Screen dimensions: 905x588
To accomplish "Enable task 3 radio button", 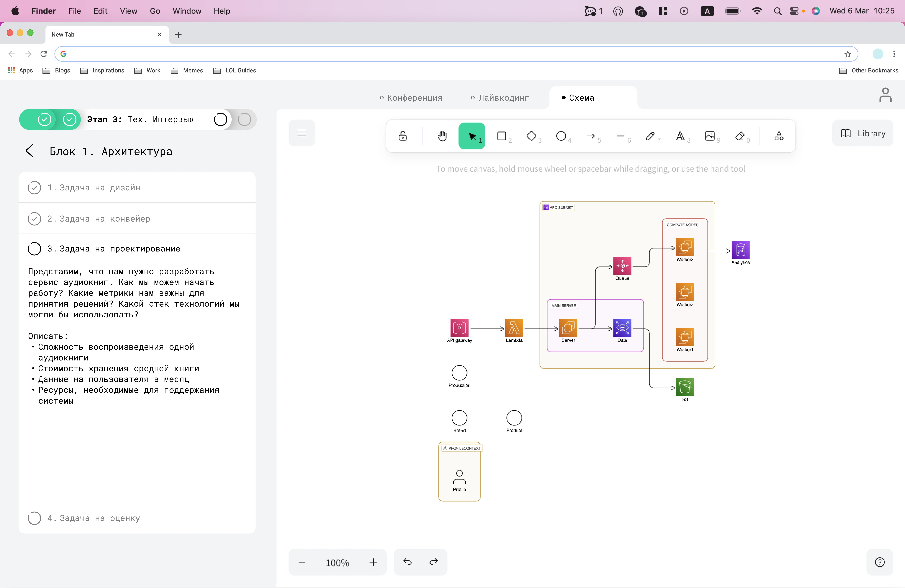I will (x=34, y=249).
